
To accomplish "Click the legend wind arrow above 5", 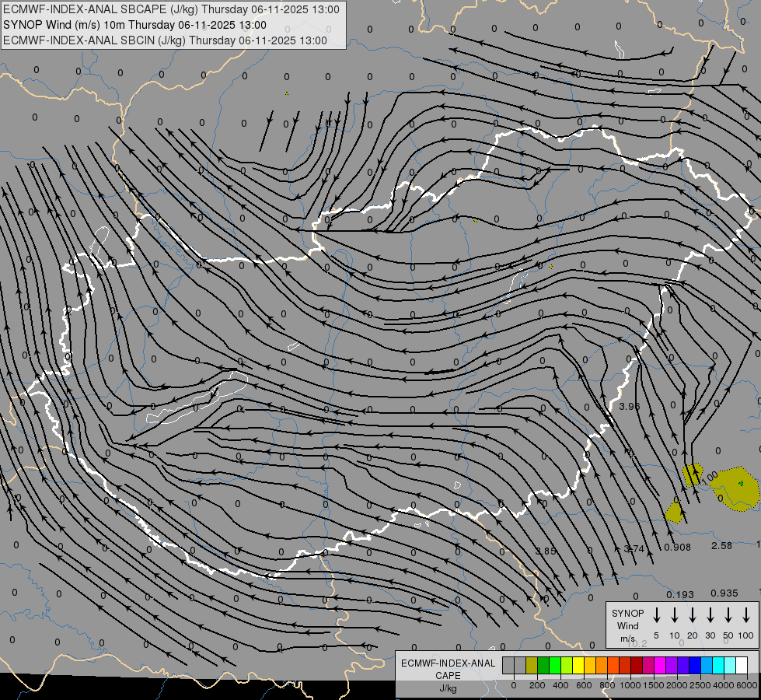I will (x=656, y=615).
